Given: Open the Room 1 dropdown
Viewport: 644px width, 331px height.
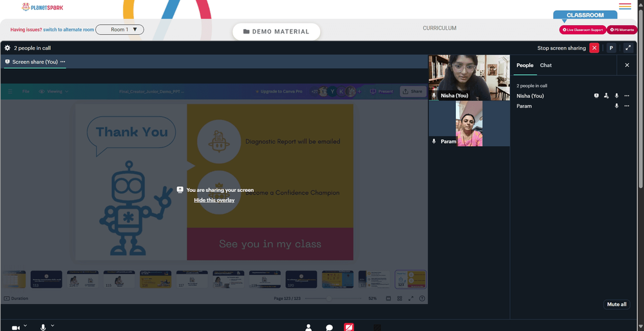Looking at the screenshot, I should pos(120,30).
